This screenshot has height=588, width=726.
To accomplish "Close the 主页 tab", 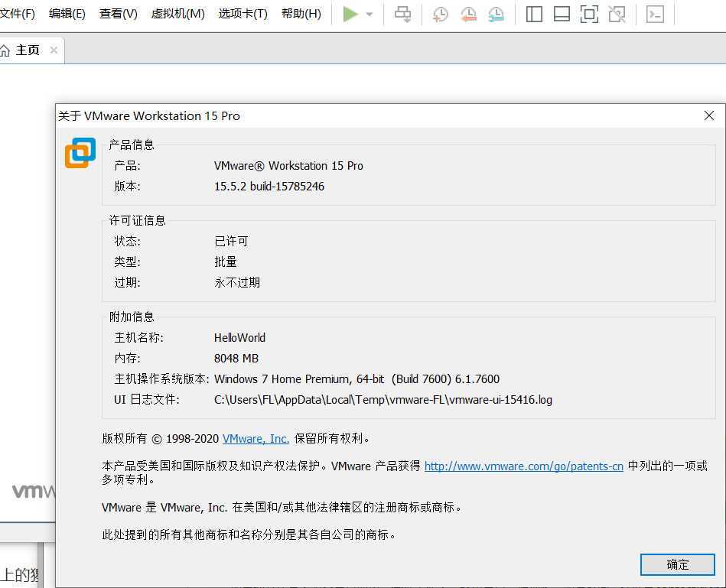I will click(x=54, y=50).
